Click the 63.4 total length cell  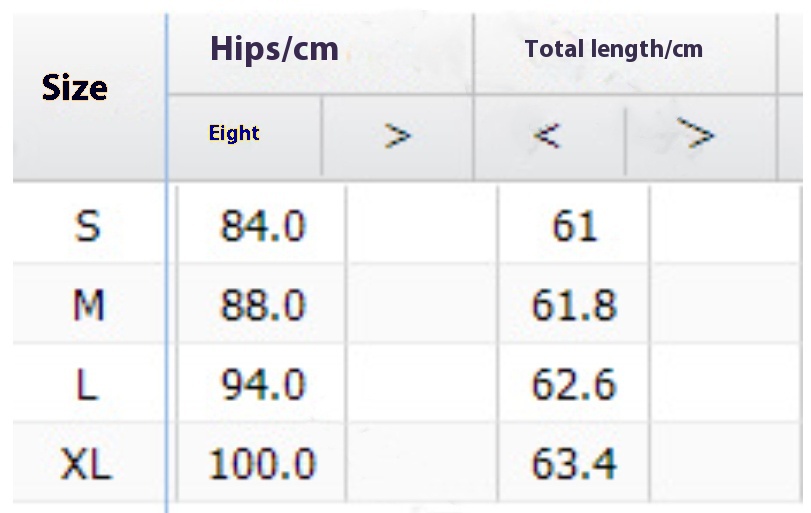click(574, 463)
